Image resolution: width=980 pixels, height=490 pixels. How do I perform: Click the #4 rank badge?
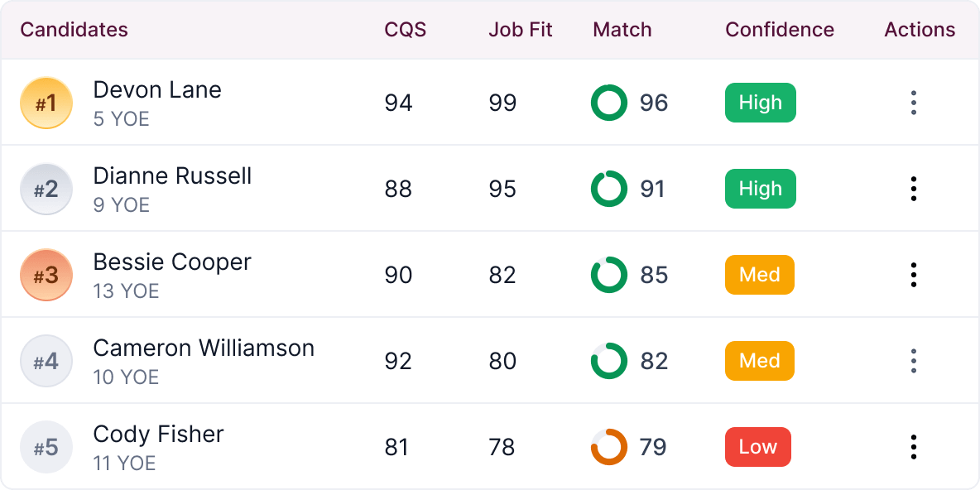46,361
